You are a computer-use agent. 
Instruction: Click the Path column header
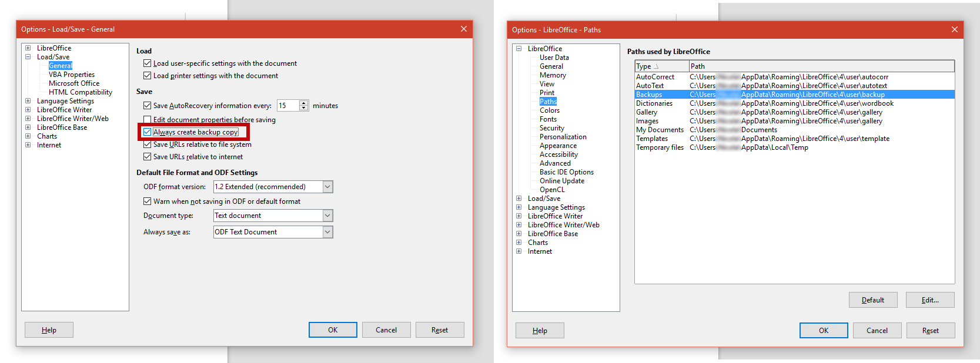[x=822, y=66]
